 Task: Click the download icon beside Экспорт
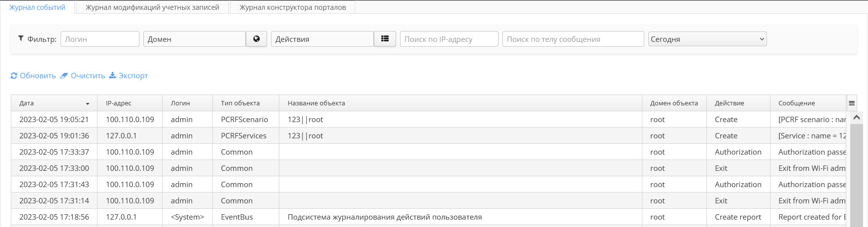tap(112, 75)
